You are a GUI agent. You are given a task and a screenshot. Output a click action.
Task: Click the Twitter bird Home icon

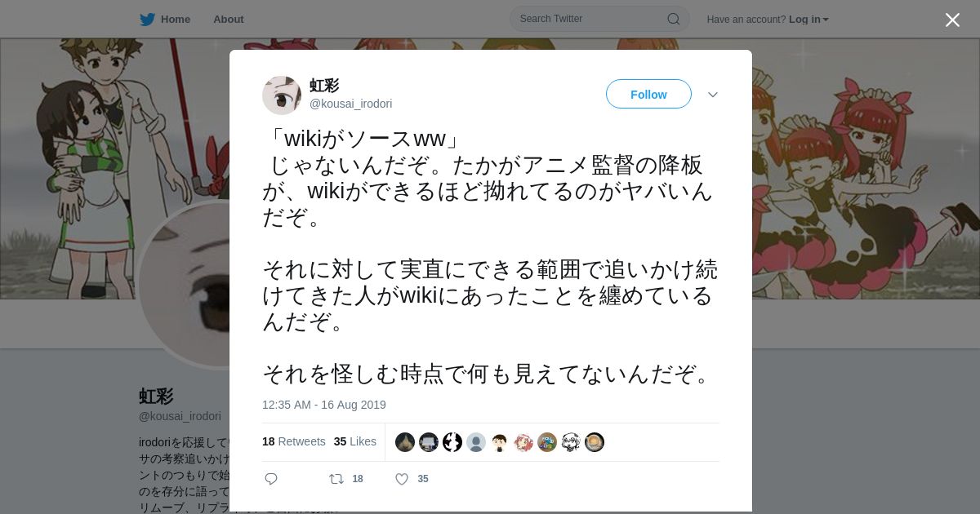coord(147,19)
